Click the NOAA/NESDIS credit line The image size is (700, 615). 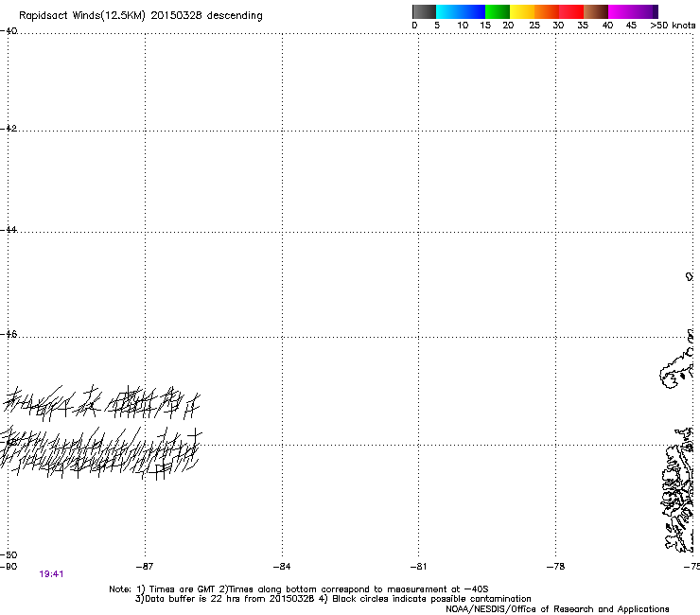click(x=557, y=609)
